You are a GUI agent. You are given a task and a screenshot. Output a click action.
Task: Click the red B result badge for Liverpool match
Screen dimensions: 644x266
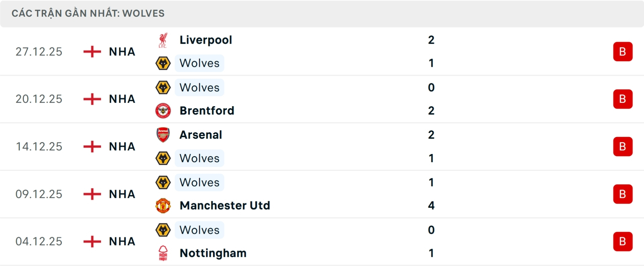click(623, 51)
